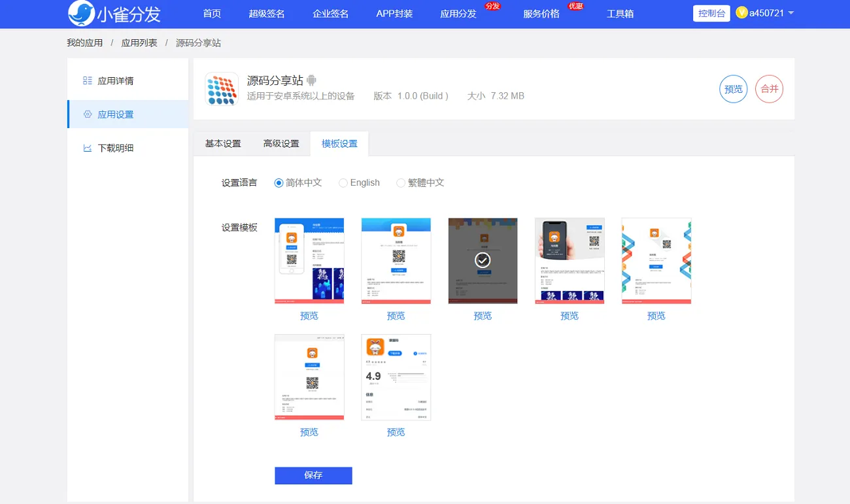The image size is (850, 504).
Task: Open 超级签名 in the top navigation
Action: [x=267, y=14]
